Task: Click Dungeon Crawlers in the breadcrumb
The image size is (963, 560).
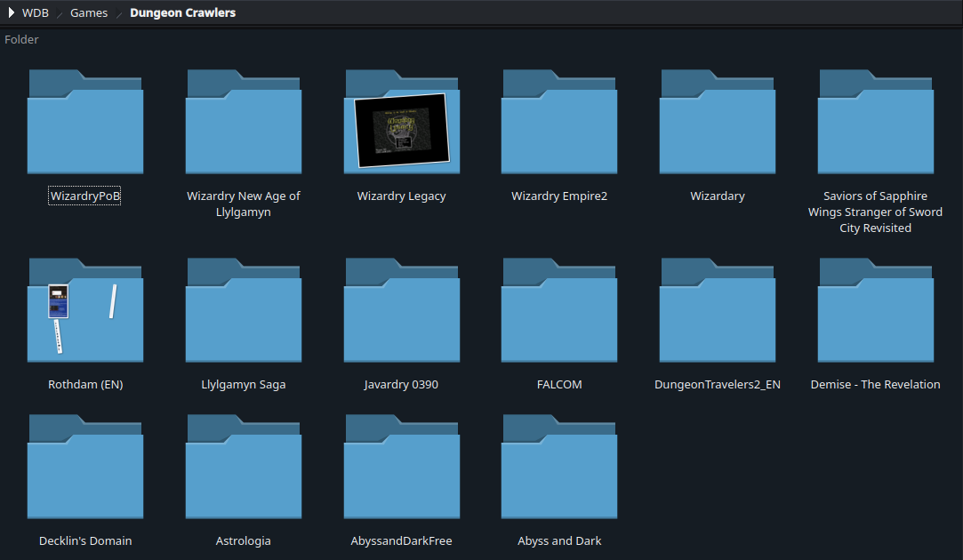Action: (182, 13)
